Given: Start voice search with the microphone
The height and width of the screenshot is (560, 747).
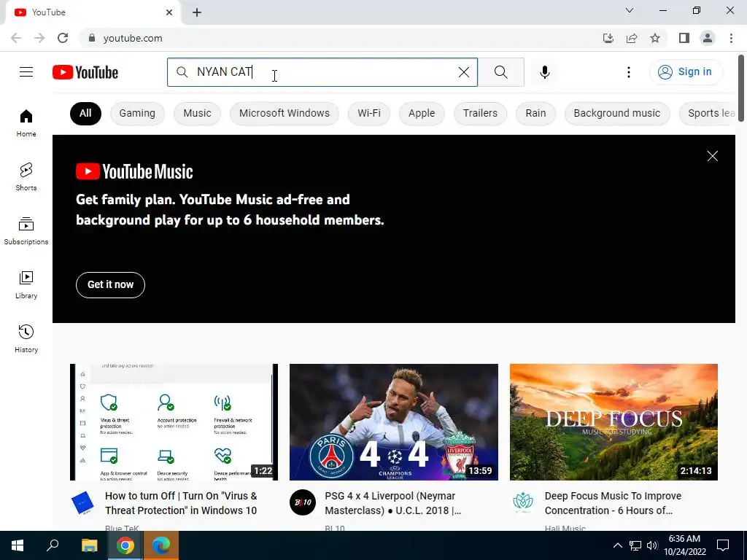Looking at the screenshot, I should [544, 72].
